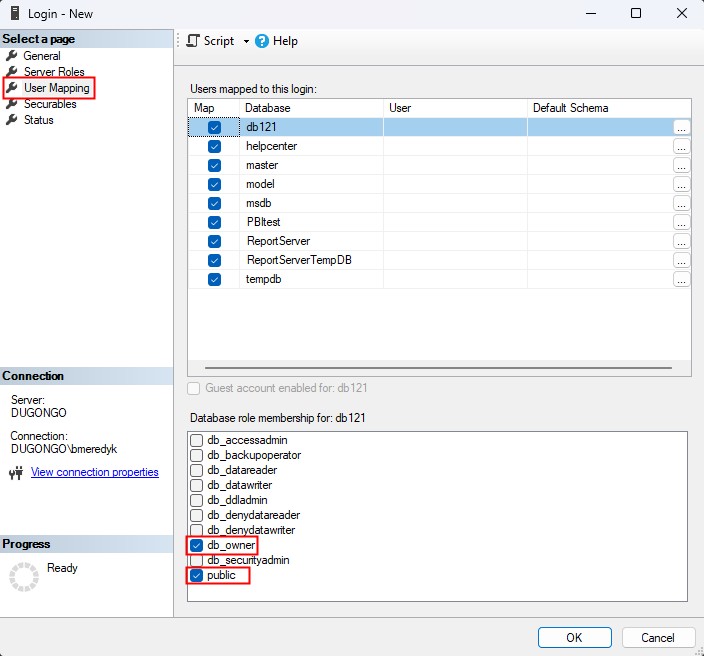Open schema browse button for tempdb
Screen dimensions: 704x656
coord(681,279)
